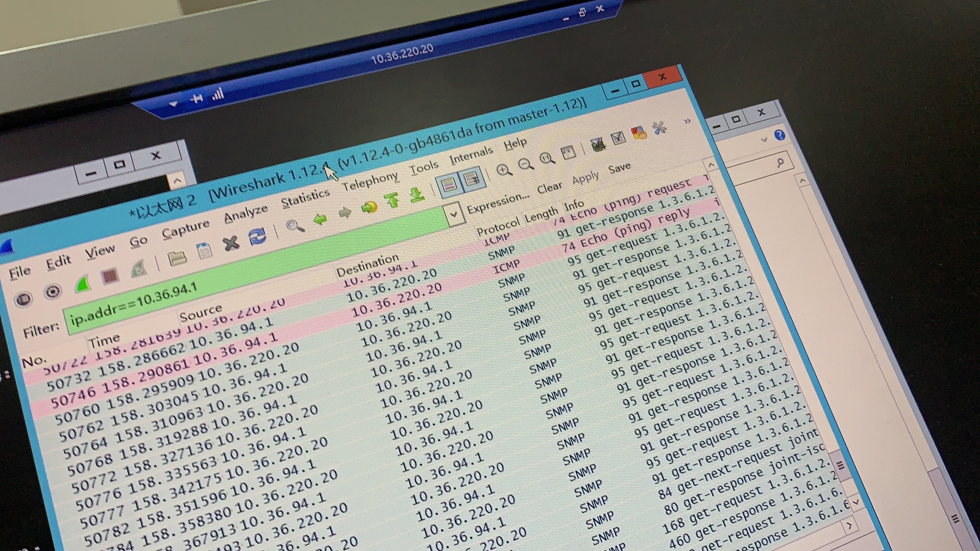Click the Clear filter button
Viewport: 980px width, 551px height.
(x=549, y=188)
